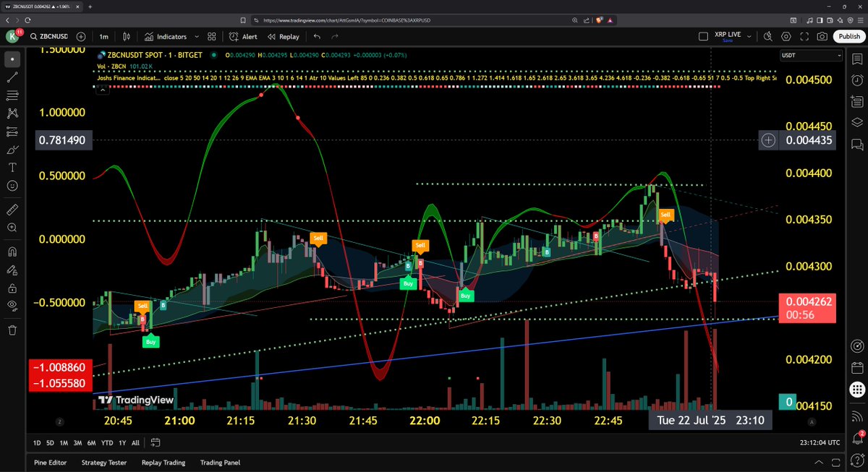868x472 pixels.
Task: Open the Replay Trading tab
Action: (163, 463)
